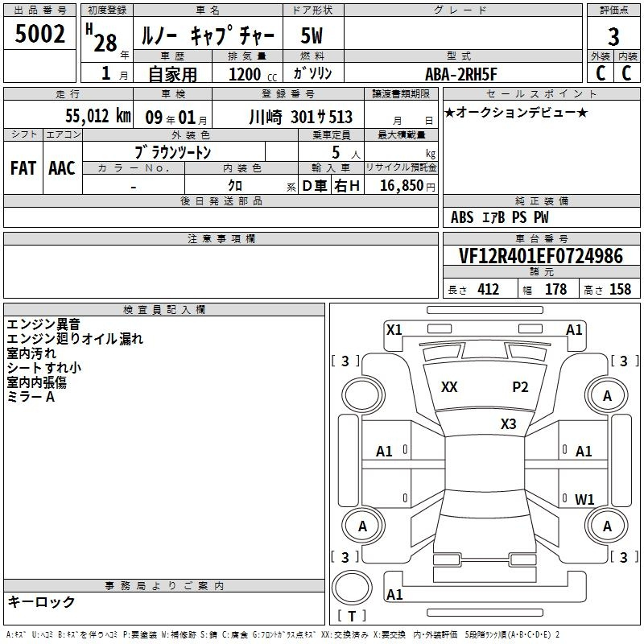Select the note 室内汚れ
The height and width of the screenshot is (644, 644).
coord(31,353)
